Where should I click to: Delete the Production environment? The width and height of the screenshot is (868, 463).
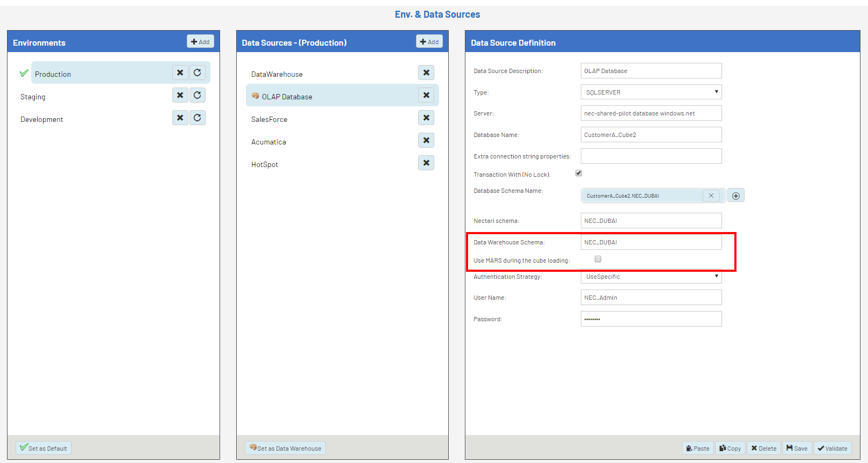point(180,73)
